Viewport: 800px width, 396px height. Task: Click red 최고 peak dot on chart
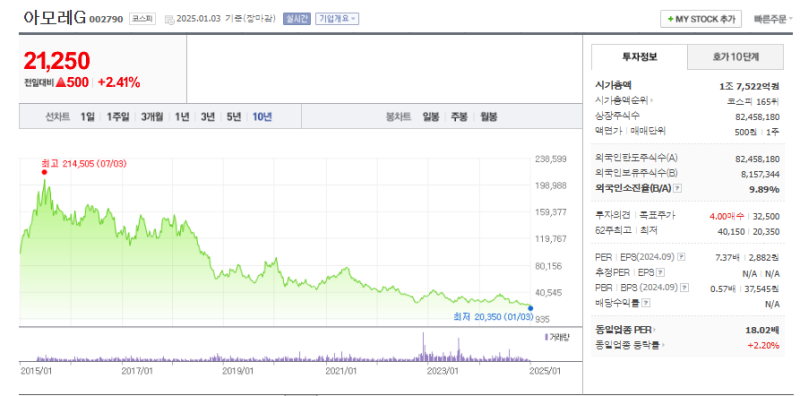(44, 172)
